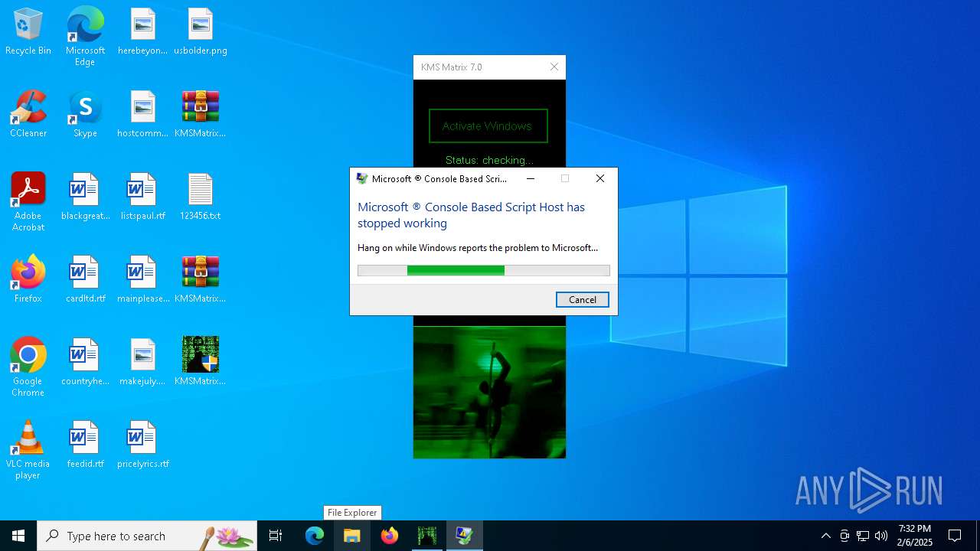Open Edge from the taskbar
Image resolution: width=980 pixels, height=551 pixels.
[x=315, y=536]
